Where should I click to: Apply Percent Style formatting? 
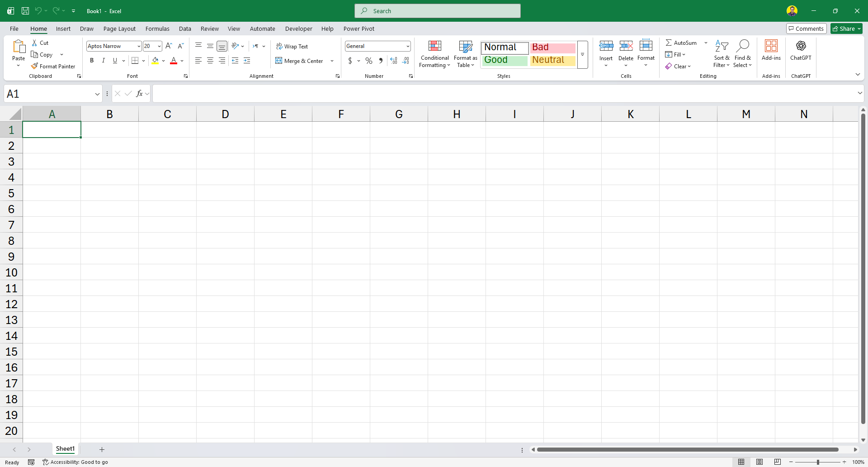pyautogui.click(x=369, y=61)
